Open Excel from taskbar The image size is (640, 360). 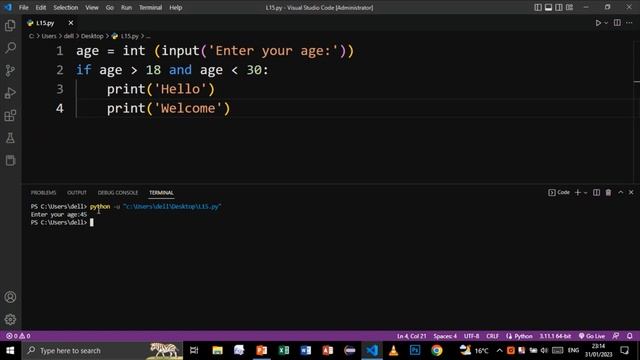tap(284, 350)
